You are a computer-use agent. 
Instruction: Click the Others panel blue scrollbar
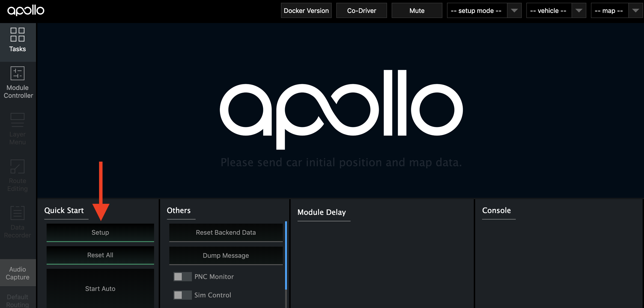286,255
